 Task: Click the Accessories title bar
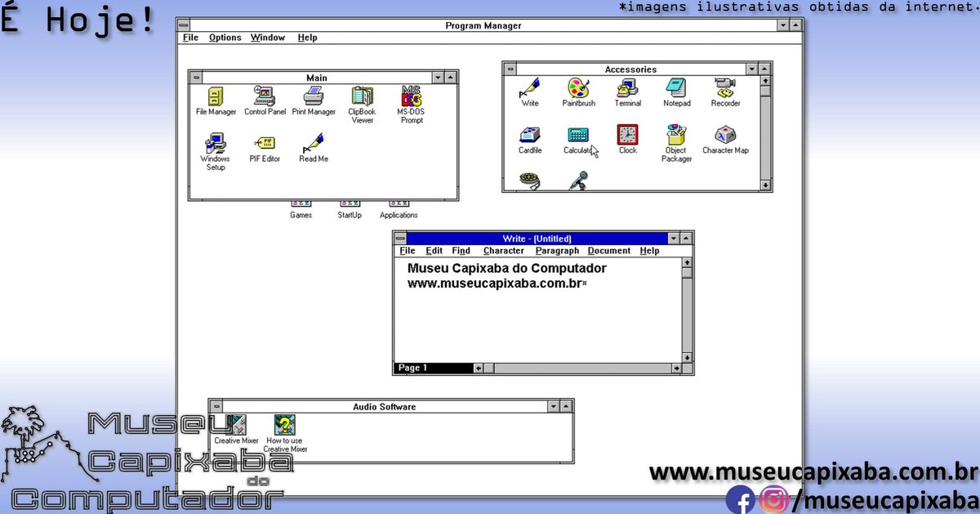(630, 69)
